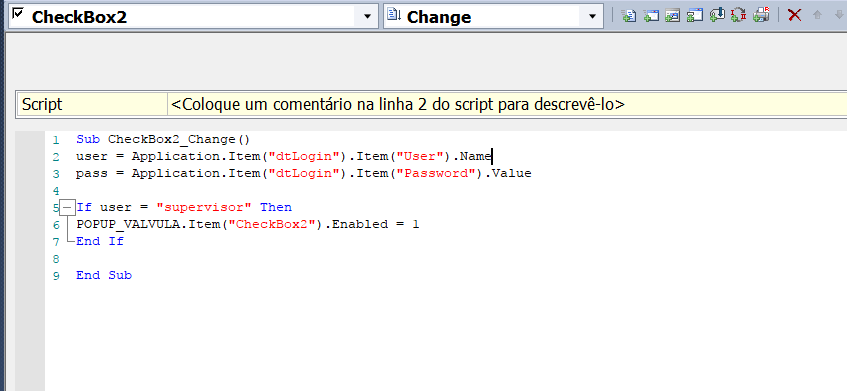Add a Toggle Value pick
847x391 pixels.
(x=738, y=15)
